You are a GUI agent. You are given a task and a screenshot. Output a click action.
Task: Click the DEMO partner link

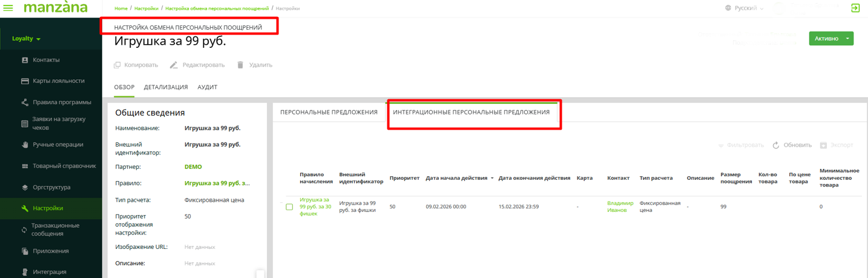[193, 167]
